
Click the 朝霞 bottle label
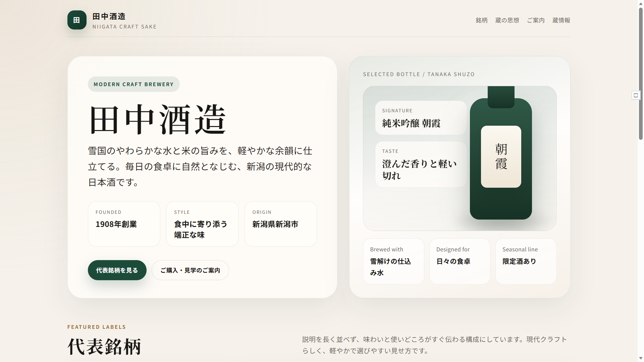(501, 157)
